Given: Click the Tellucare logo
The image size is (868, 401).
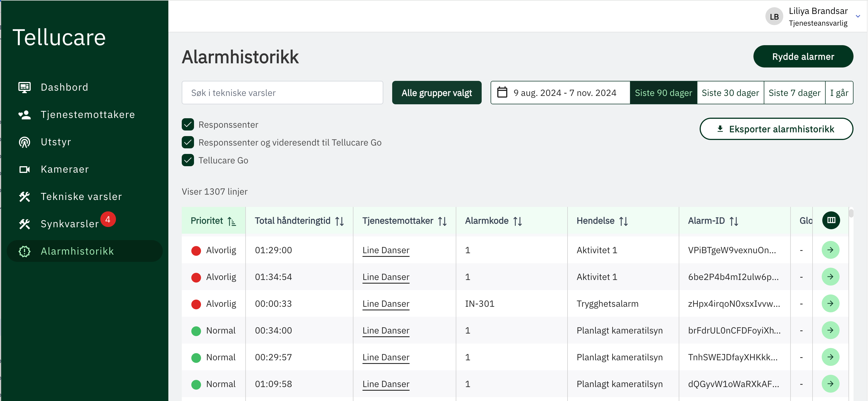Looking at the screenshot, I should [x=59, y=37].
